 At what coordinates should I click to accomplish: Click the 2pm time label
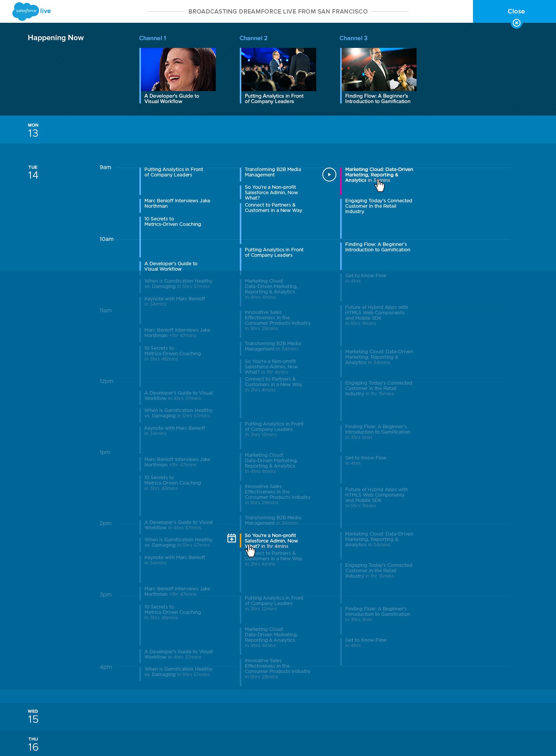coord(105,523)
